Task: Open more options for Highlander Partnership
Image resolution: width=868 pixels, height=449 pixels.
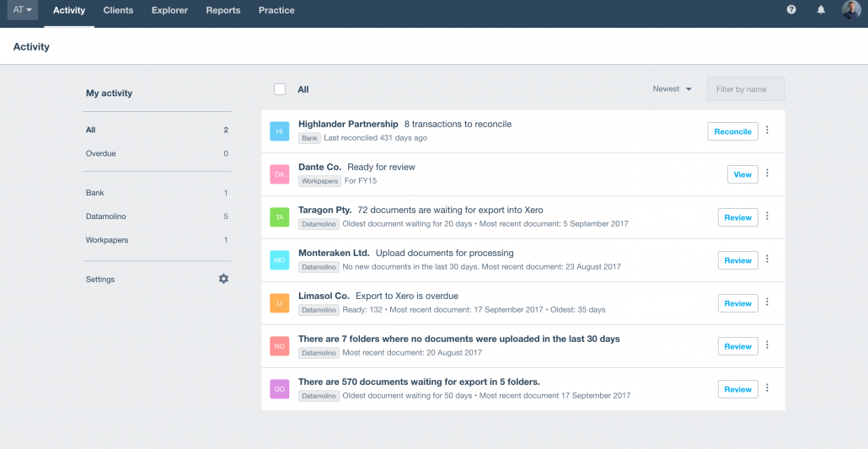Action: 767,130
